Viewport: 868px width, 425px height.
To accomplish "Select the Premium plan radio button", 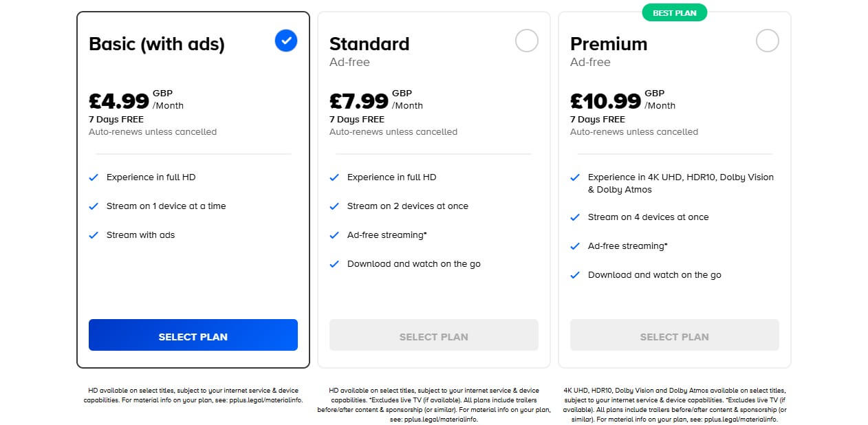I will click(x=768, y=41).
